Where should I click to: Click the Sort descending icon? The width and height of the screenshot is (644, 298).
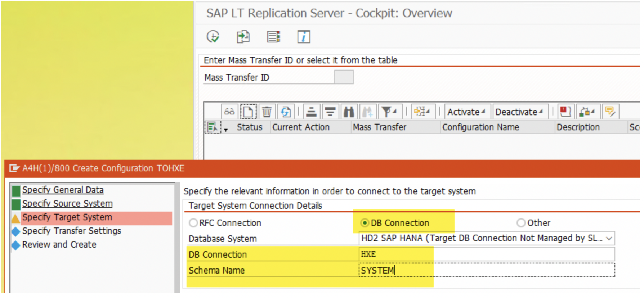(x=330, y=112)
